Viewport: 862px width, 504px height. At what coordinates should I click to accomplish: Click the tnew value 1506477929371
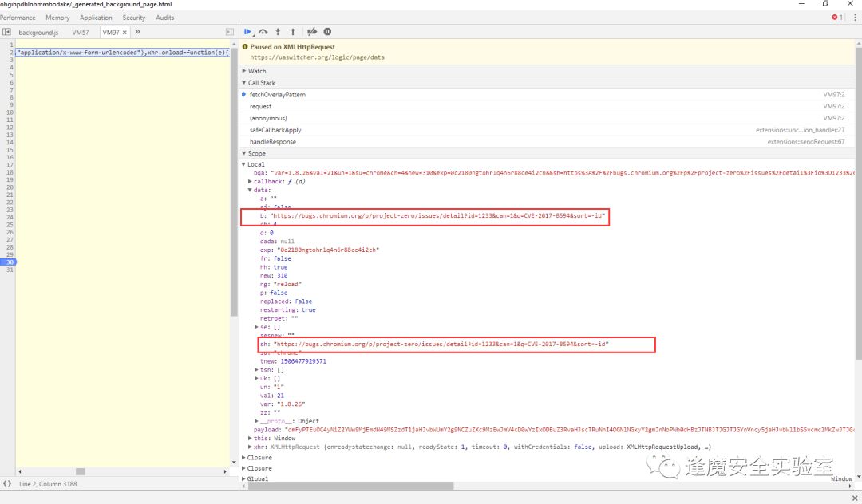(x=303, y=361)
